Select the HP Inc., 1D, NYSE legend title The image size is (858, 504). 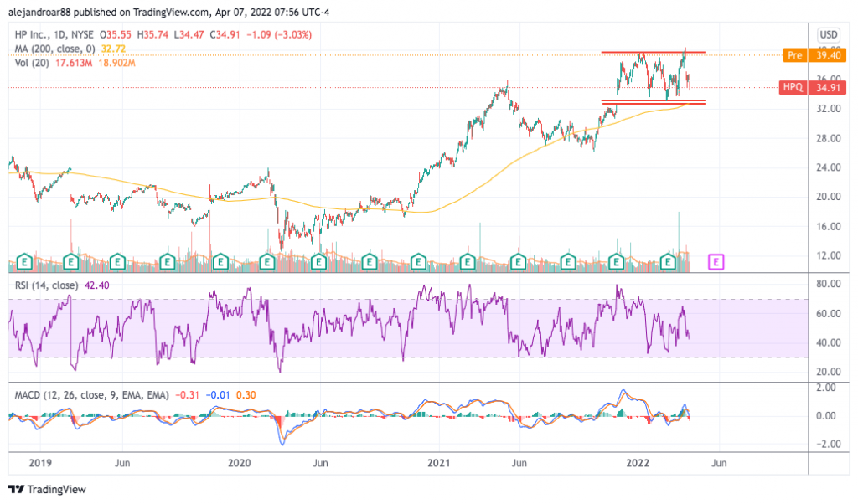pyautogui.click(x=54, y=34)
